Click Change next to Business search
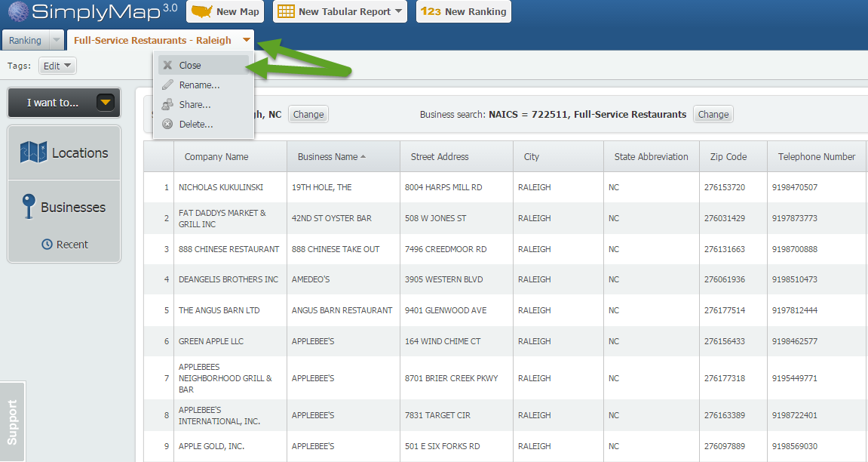Screen dimensions: 868x462 [x=713, y=114]
